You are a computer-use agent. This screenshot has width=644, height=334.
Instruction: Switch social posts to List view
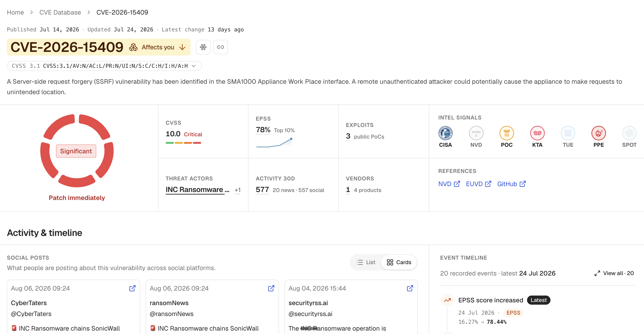pos(366,262)
